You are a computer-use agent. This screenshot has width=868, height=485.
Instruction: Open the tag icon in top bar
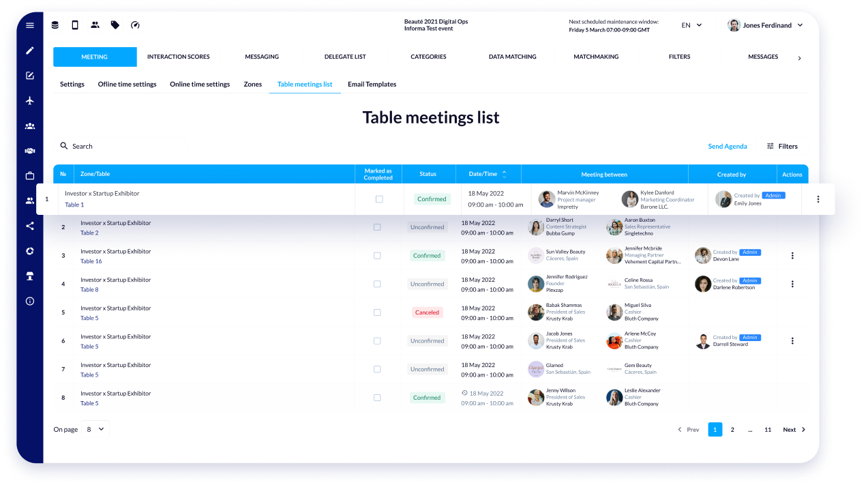pyautogui.click(x=115, y=25)
